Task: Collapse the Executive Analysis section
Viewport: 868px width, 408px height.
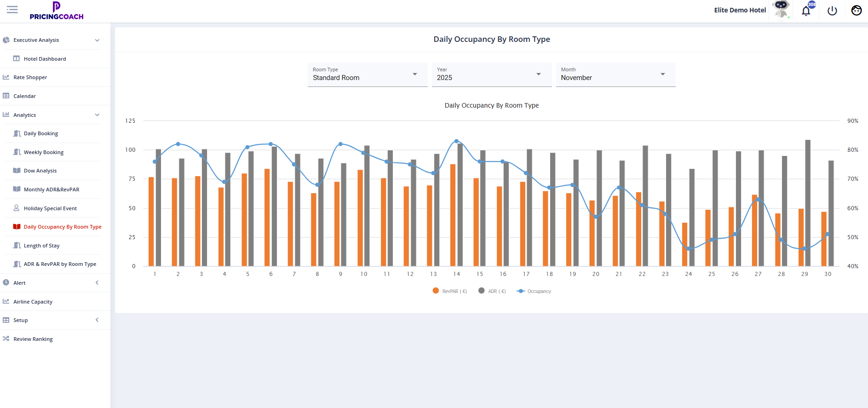Action: click(97, 40)
